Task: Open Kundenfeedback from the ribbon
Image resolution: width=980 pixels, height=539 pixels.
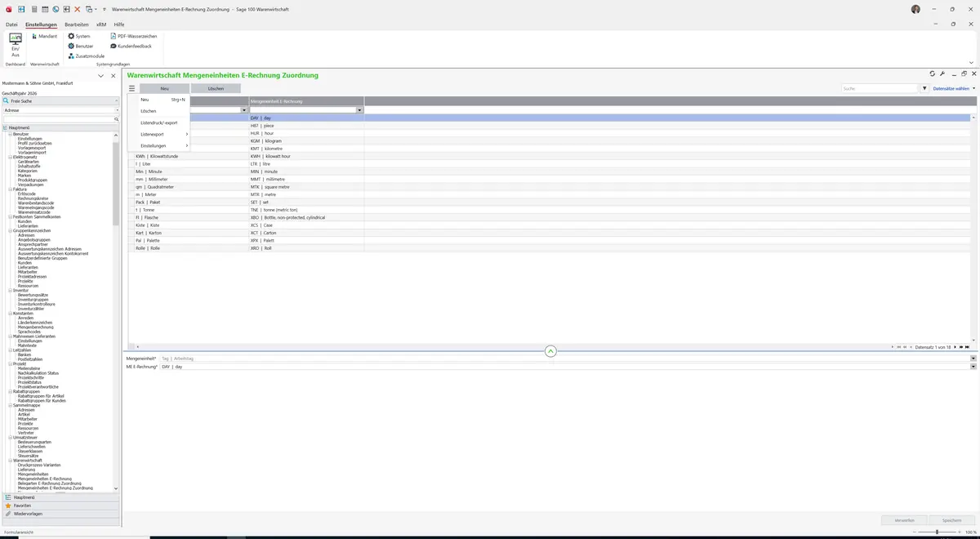Action: click(131, 46)
